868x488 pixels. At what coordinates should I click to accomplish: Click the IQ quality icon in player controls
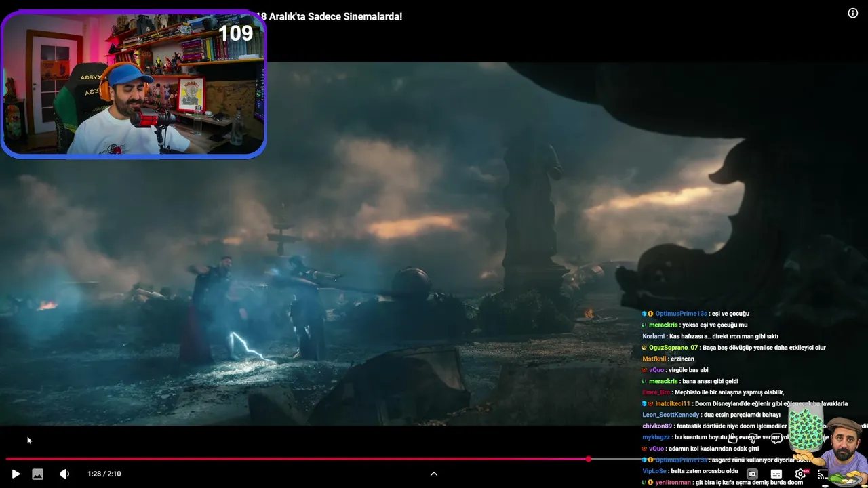point(752,474)
